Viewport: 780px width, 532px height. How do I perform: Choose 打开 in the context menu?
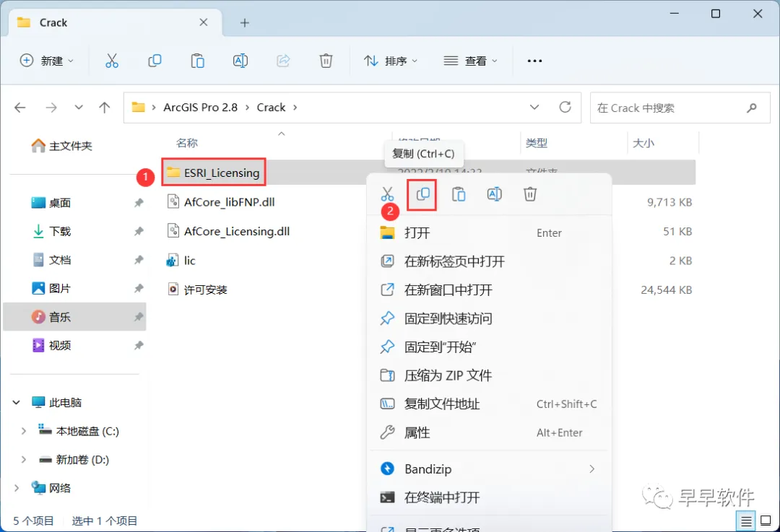pos(489,232)
